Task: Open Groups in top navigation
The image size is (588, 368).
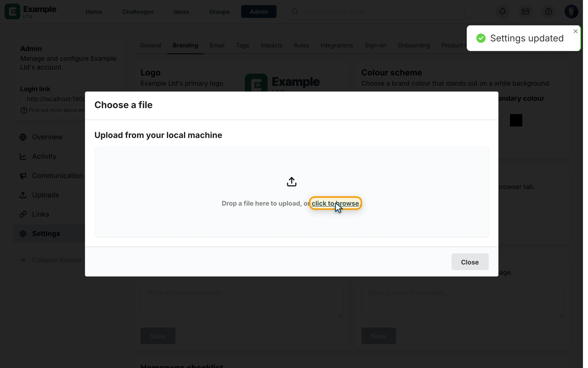Action: 219,12
